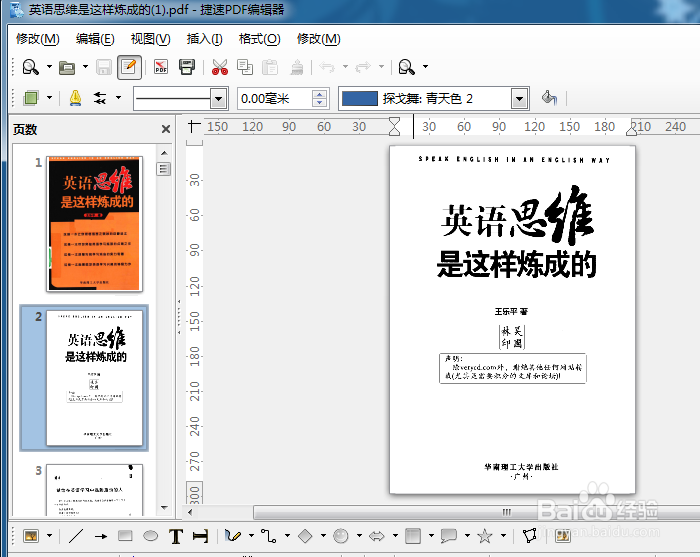Viewport: 700px width, 557px height.
Task: Expand the star shapes dropdown
Action: click(x=503, y=536)
